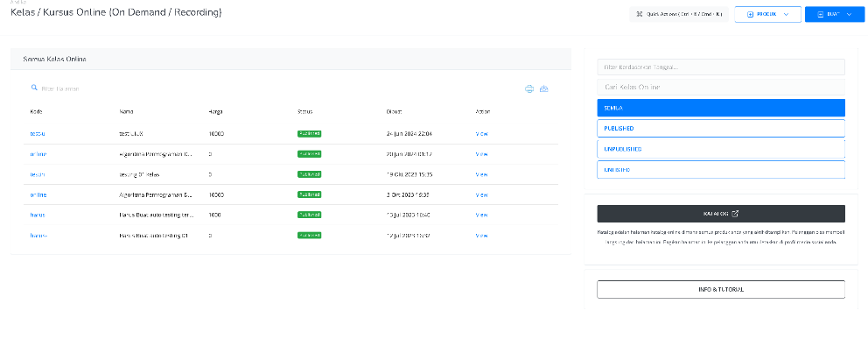
Task: Click the Semua Kelas Online panel heading
Action: point(54,60)
